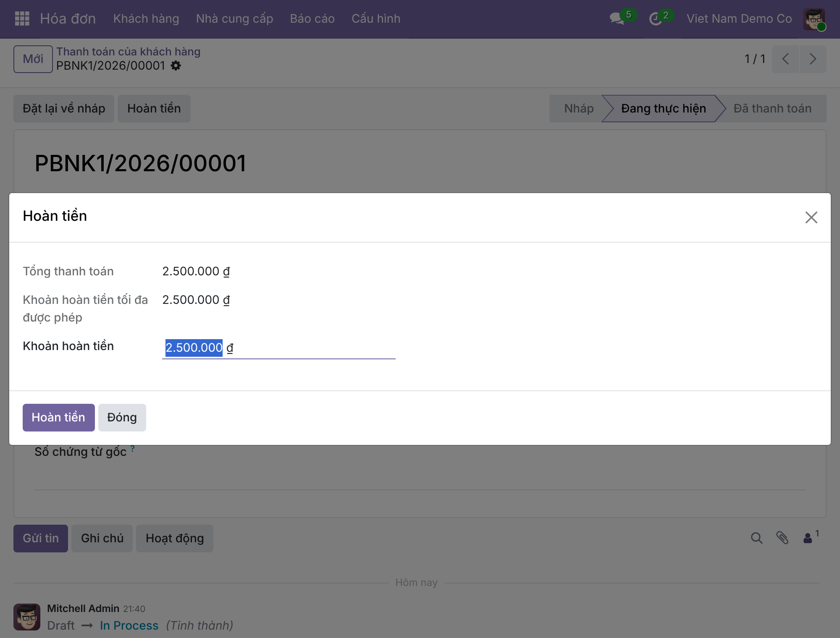Open the Báo cáo menu

(312, 18)
